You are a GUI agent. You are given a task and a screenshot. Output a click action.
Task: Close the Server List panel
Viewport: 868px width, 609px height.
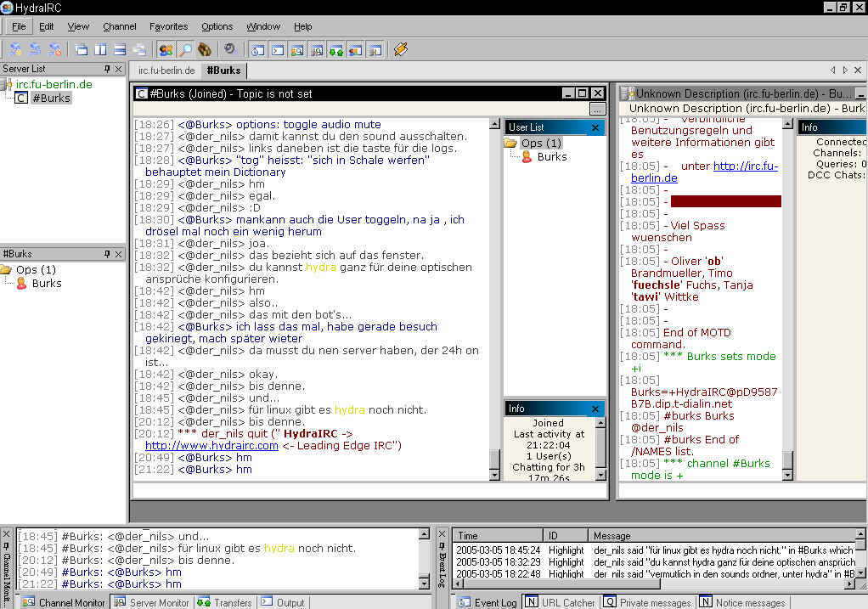click(118, 69)
